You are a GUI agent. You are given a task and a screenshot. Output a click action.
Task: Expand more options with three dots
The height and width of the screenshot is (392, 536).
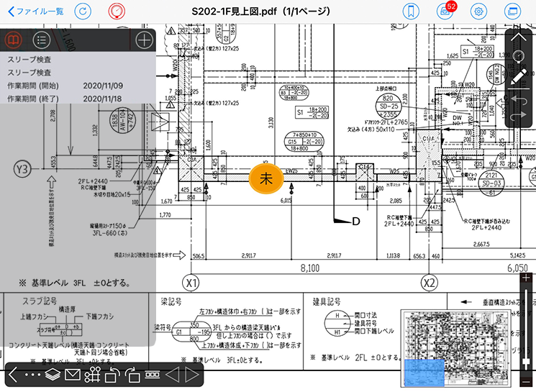coord(32,375)
